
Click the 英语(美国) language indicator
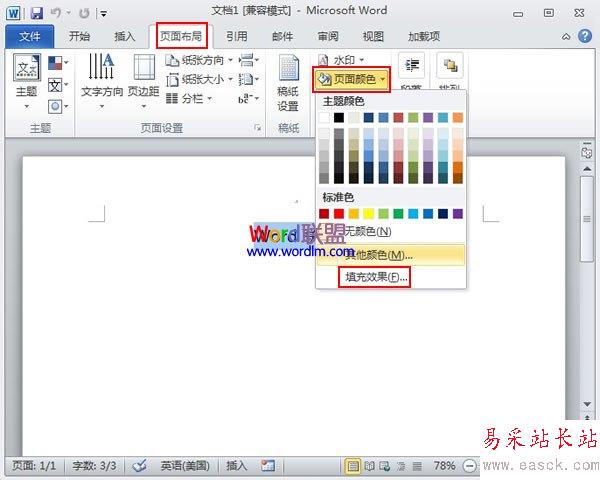[185, 465]
